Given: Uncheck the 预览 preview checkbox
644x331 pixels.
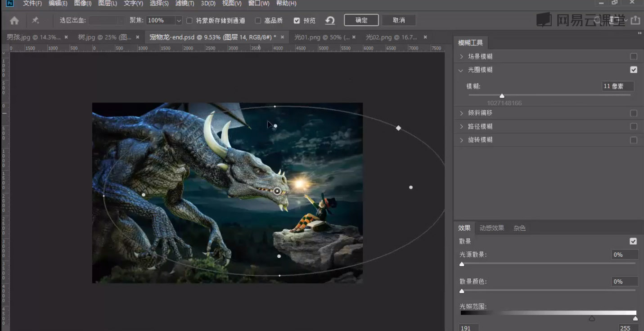Looking at the screenshot, I should coord(297,20).
